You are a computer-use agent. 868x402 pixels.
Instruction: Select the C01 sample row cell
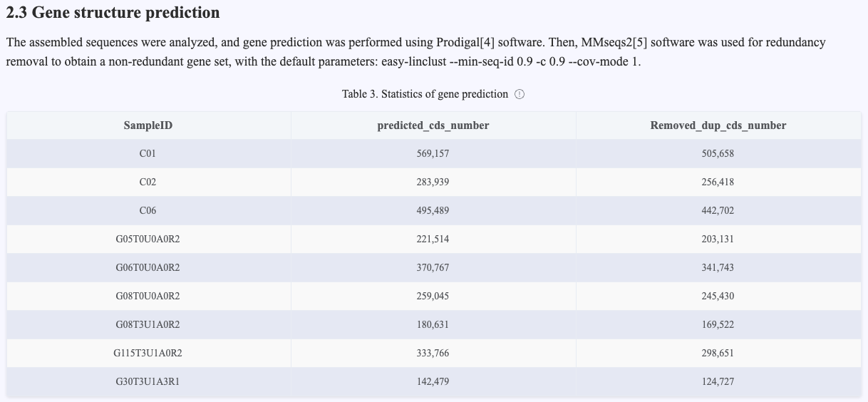pyautogui.click(x=148, y=153)
